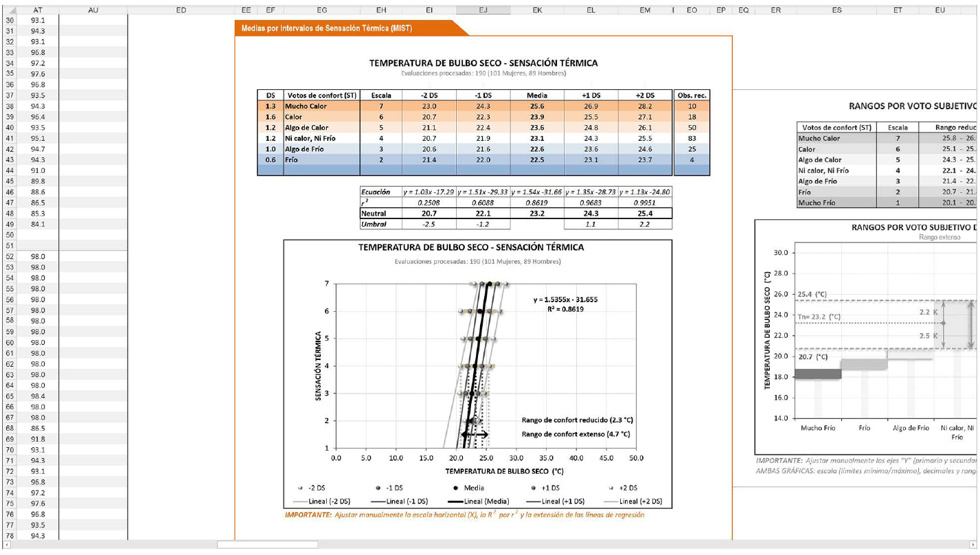980x555 pixels.
Task: Click Neutral value 23.2
Action: coord(537,214)
